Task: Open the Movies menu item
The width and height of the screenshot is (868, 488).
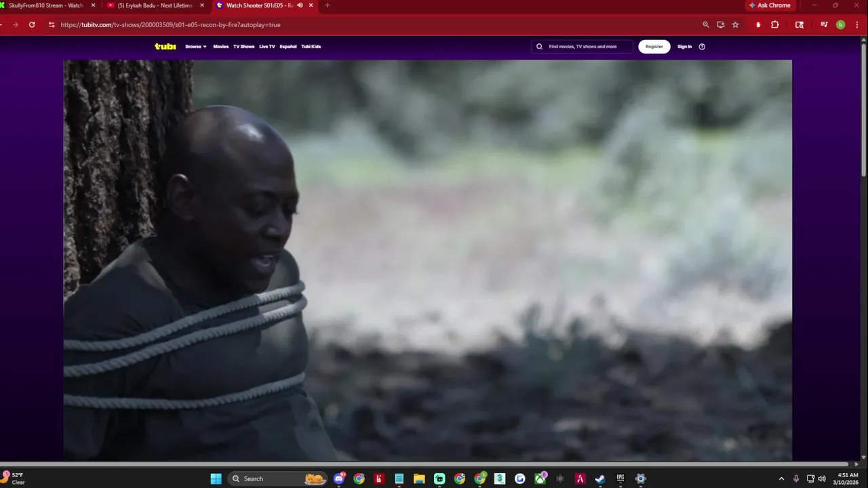Action: tap(221, 47)
